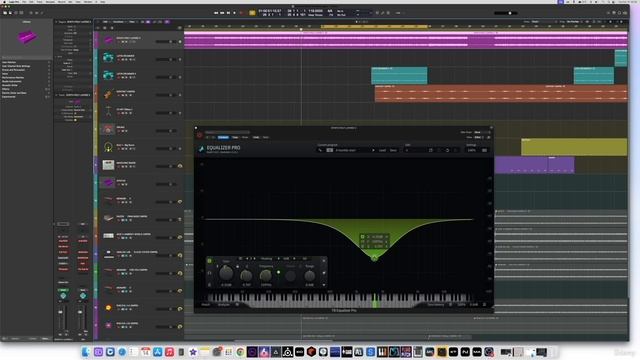This screenshot has width=640, height=360.
Task: Open the Window menu
Action: 88,2
